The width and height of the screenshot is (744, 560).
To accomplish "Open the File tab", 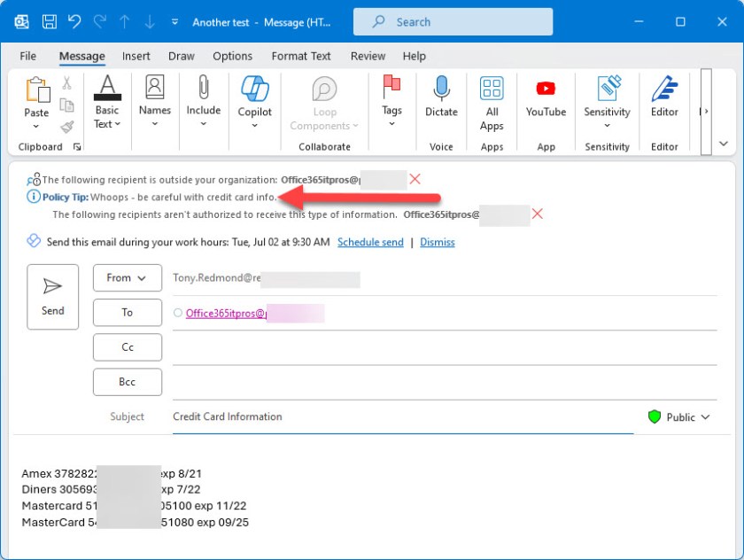I will point(28,56).
